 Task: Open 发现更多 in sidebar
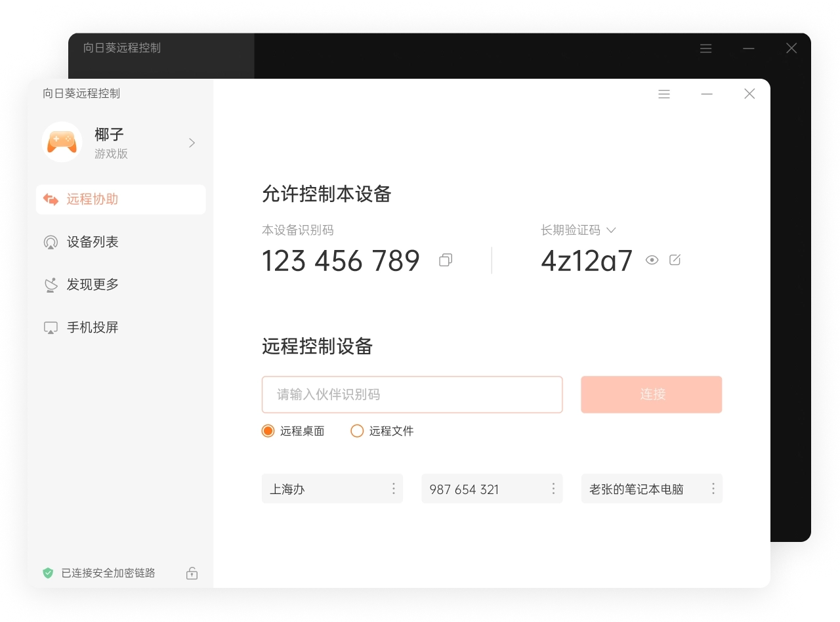tap(92, 285)
